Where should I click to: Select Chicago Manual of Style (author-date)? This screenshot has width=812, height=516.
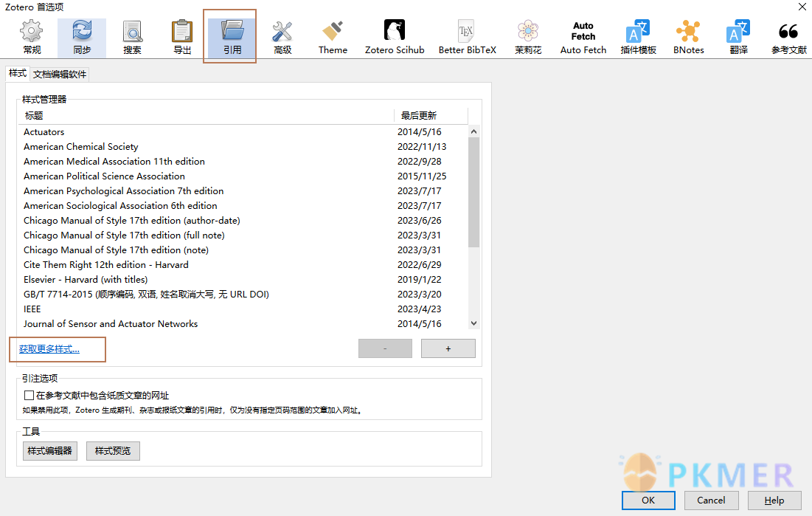(x=243, y=221)
